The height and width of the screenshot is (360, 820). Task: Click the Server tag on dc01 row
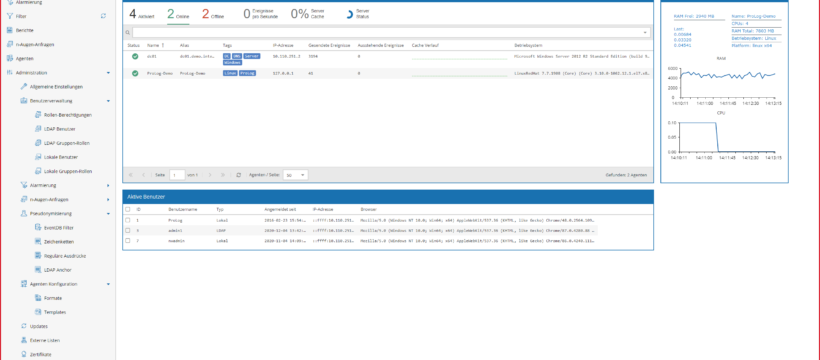252,56
